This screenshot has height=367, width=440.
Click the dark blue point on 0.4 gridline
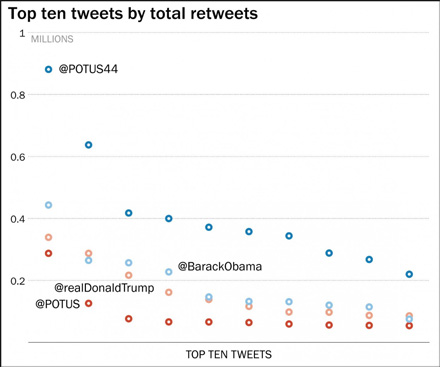[169, 219]
